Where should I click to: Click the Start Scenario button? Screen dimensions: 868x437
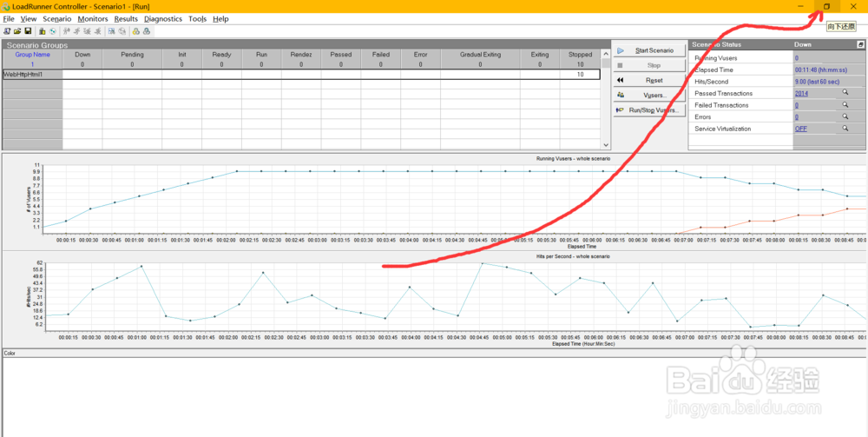[x=648, y=50]
